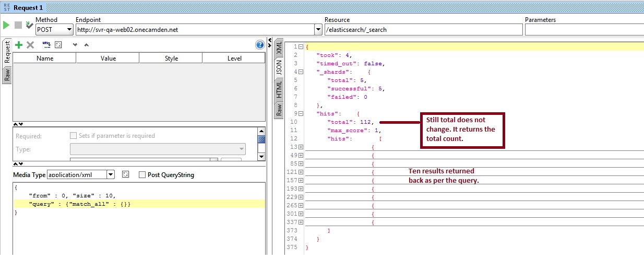Click the Style column header

(171, 58)
